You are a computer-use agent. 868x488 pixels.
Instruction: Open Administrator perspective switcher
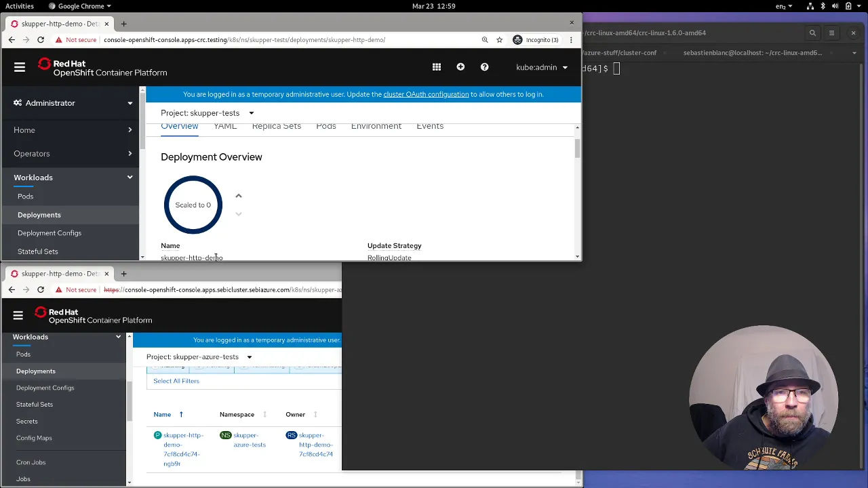[x=73, y=103]
